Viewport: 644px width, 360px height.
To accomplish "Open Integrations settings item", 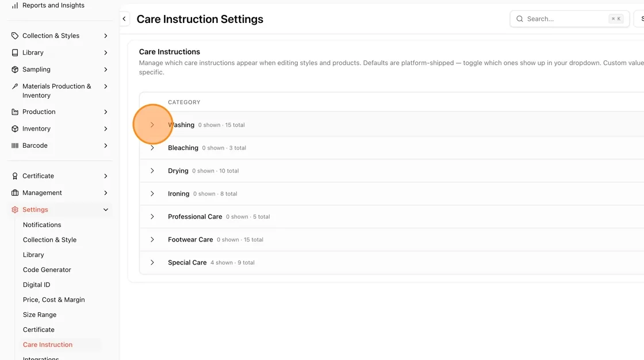I will point(41,358).
